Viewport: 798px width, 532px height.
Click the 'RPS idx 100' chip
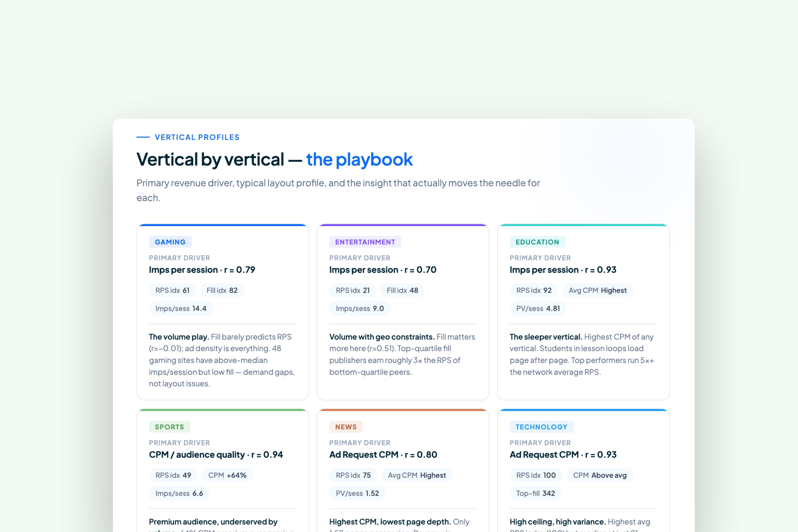(x=536, y=475)
